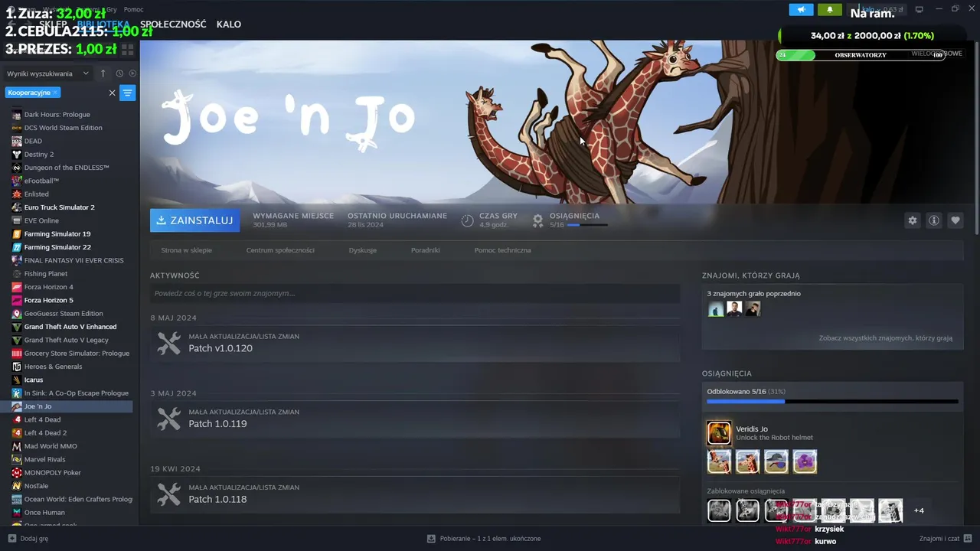The width and height of the screenshot is (980, 551).
Task: Click the activity comment input field
Action: (x=415, y=293)
